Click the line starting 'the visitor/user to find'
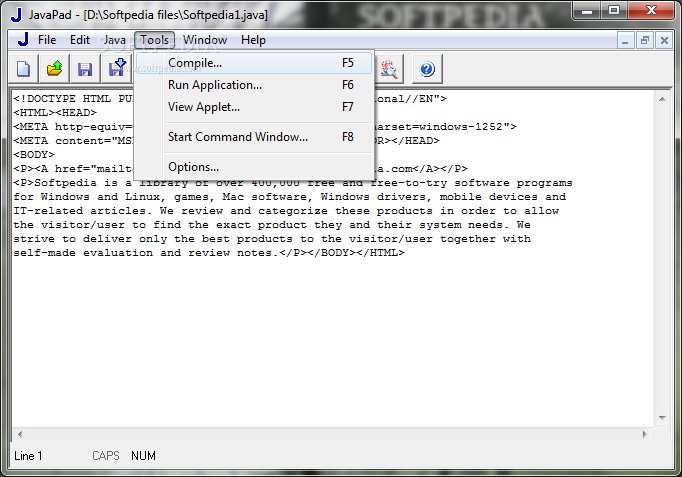This screenshot has width=682, height=477. 272,225
